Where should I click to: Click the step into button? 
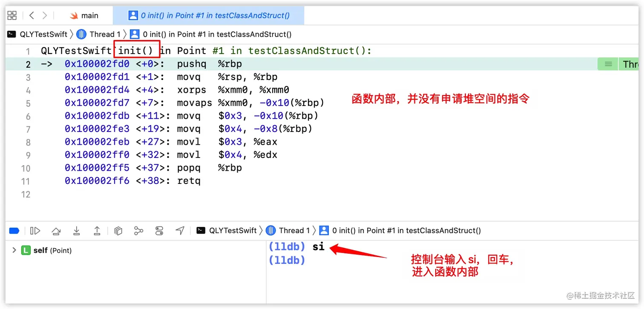tap(76, 231)
